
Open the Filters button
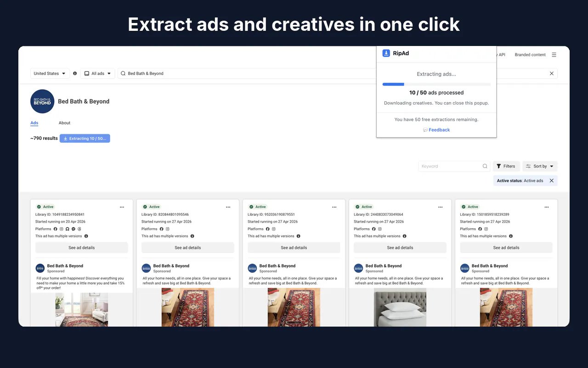click(x=506, y=166)
